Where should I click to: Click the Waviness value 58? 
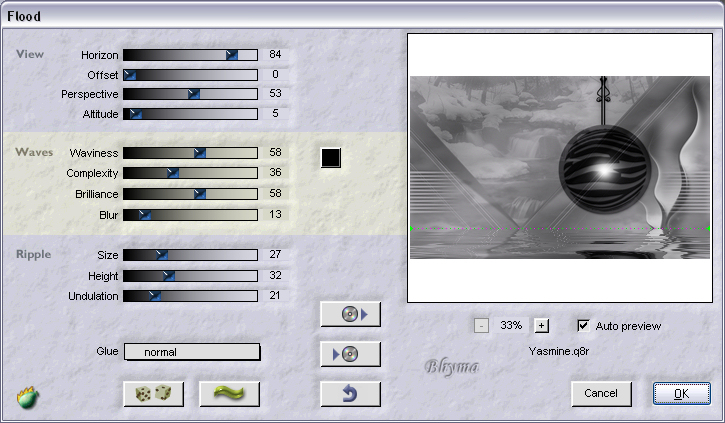275,152
